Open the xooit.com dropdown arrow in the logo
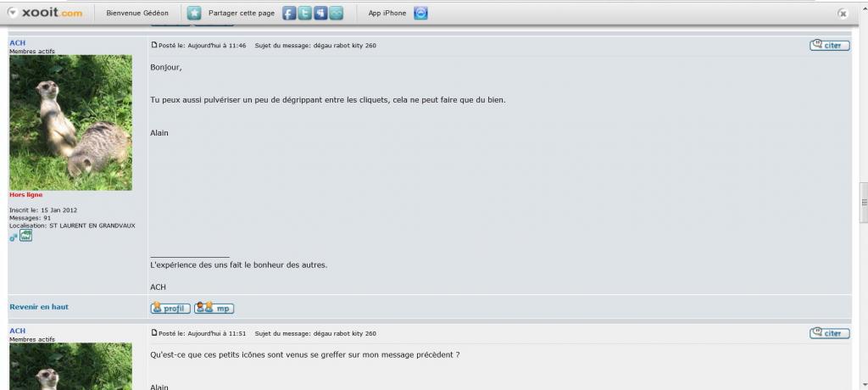 pyautogui.click(x=12, y=13)
